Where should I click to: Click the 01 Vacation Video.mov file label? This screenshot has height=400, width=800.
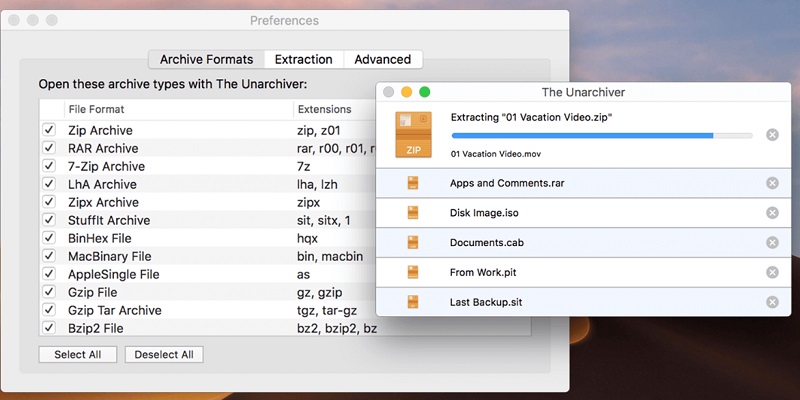[496, 154]
